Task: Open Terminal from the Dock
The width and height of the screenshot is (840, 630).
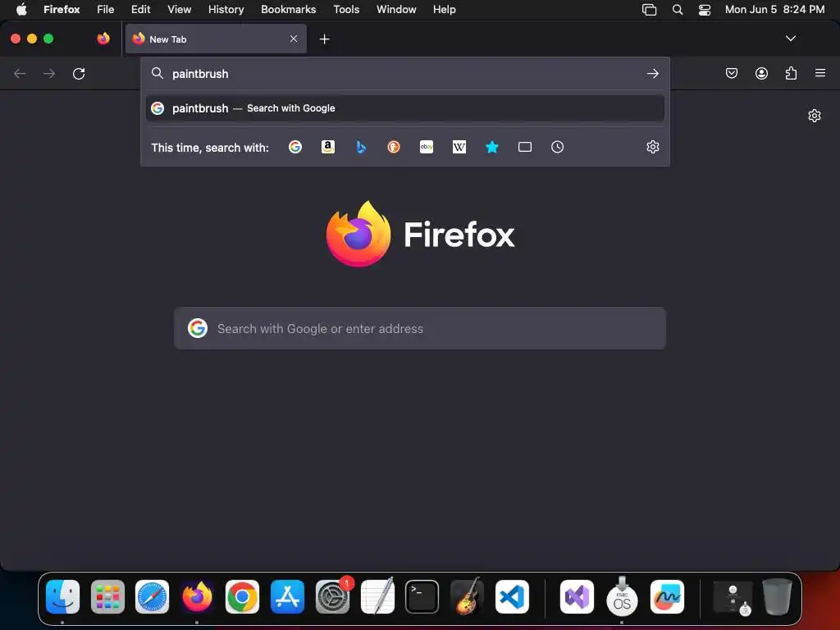Action: 422,597
